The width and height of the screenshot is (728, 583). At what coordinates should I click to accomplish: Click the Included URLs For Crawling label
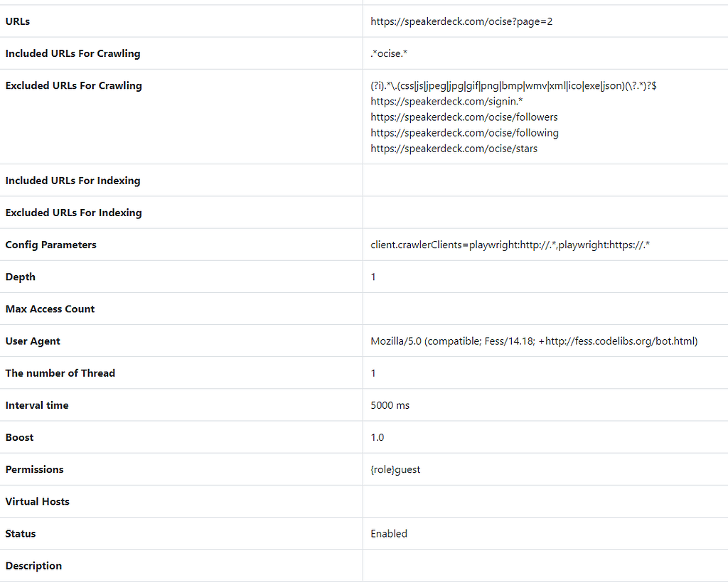[73, 53]
